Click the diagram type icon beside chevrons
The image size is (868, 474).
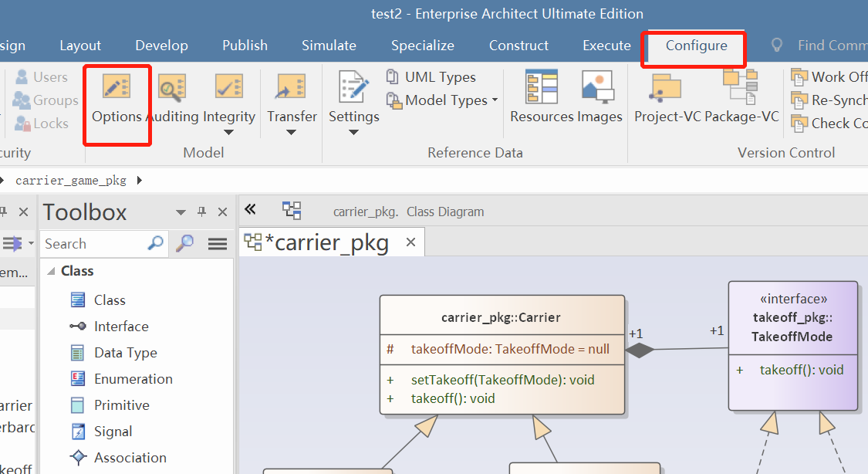(292, 211)
